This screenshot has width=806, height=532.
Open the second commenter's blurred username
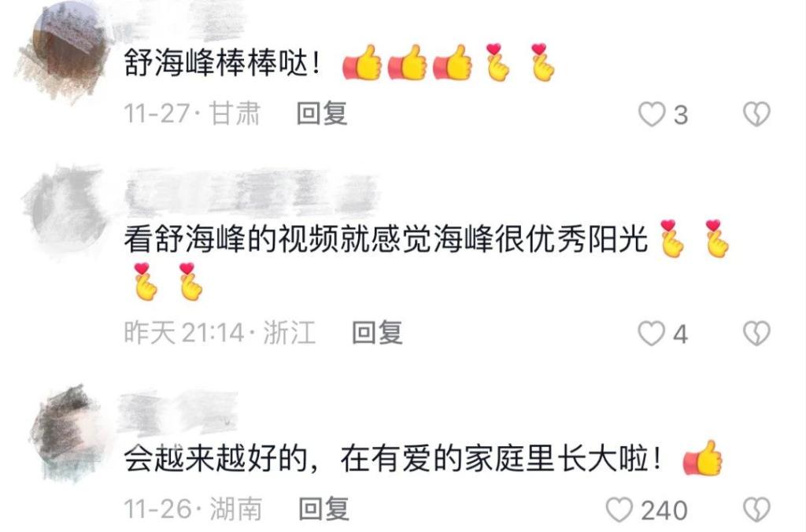click(x=252, y=193)
